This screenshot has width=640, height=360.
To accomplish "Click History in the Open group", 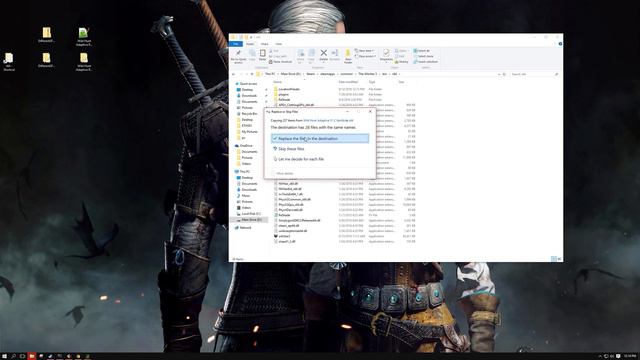I will click(402, 62).
